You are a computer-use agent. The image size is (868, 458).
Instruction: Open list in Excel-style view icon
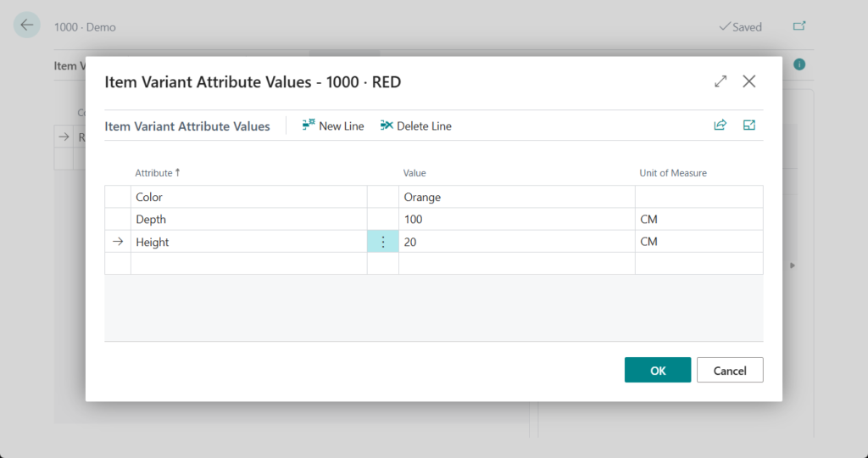click(x=749, y=126)
